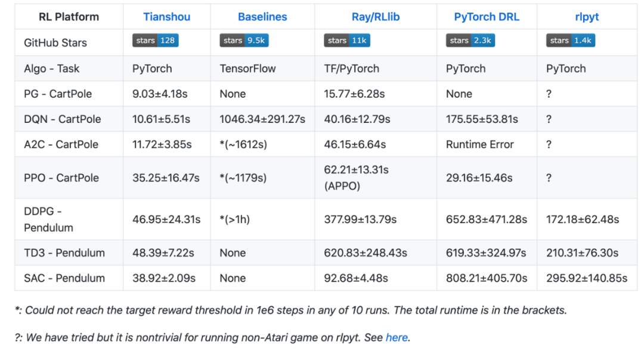This screenshot has width=644, height=352.
Task: Click the Ray/RLlib 11k stars badge
Action: (x=348, y=41)
